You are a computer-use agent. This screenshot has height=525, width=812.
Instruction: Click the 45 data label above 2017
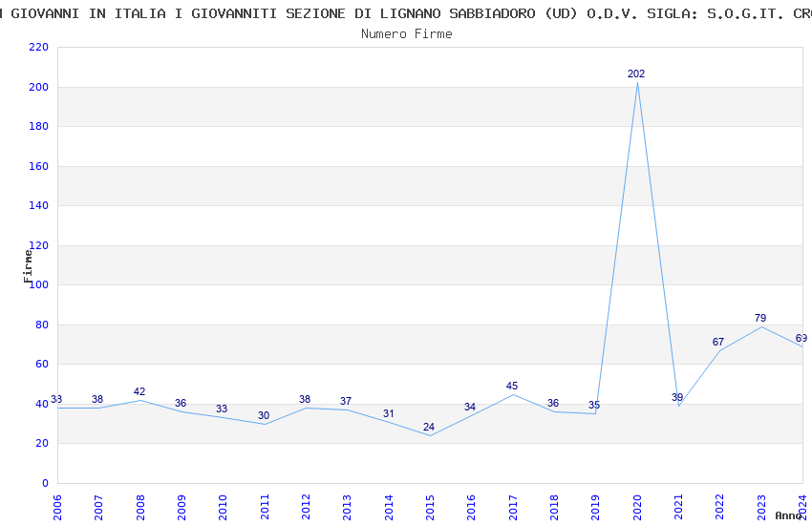click(512, 386)
